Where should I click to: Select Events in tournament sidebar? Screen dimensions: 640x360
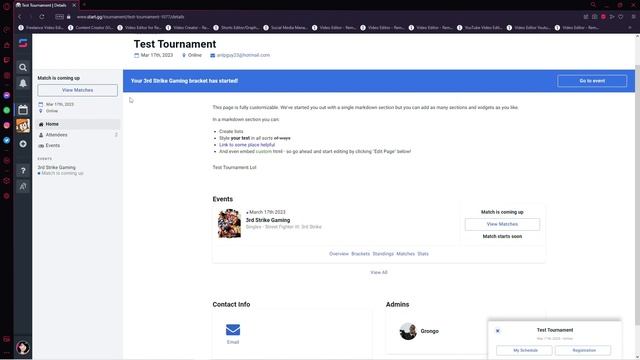[78, 145]
